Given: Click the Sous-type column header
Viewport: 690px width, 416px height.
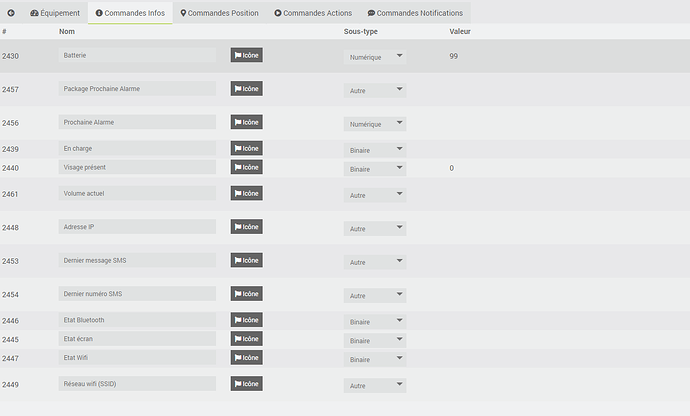Looking at the screenshot, I should pos(361,31).
